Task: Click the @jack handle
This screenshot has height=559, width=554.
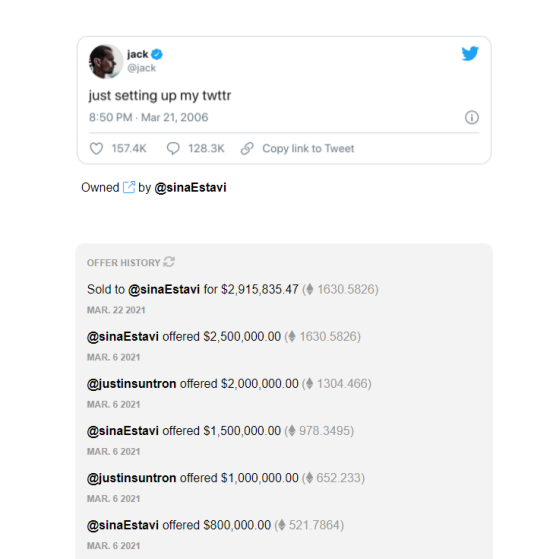Action: pyautogui.click(x=142, y=68)
